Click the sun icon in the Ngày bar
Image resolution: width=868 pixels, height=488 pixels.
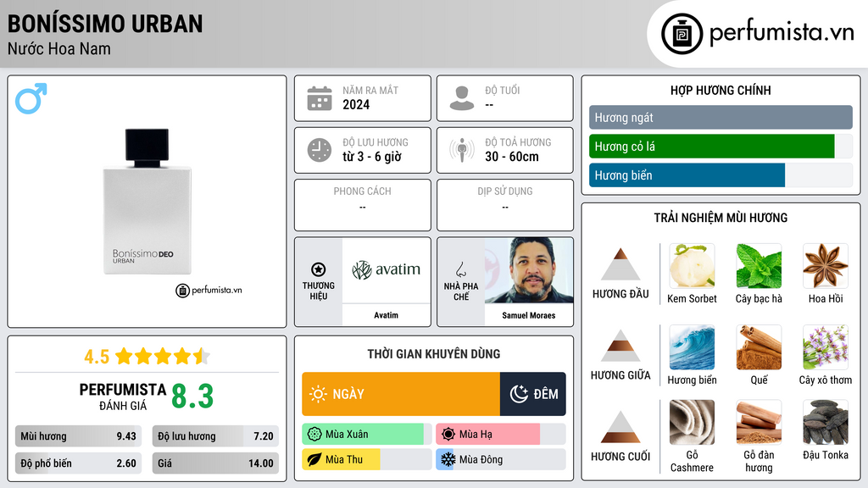319,394
